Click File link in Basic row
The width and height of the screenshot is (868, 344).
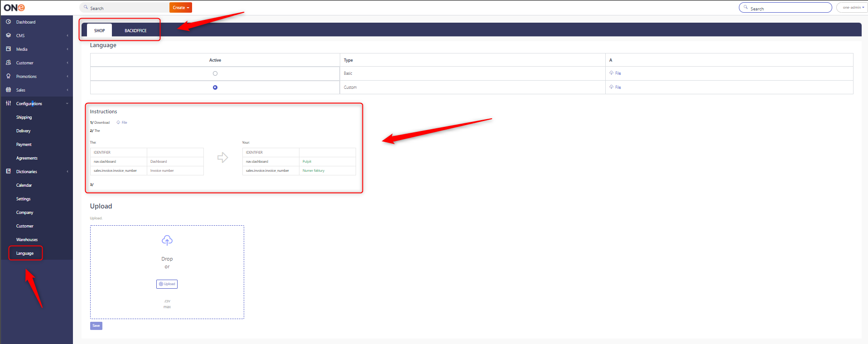(618, 73)
